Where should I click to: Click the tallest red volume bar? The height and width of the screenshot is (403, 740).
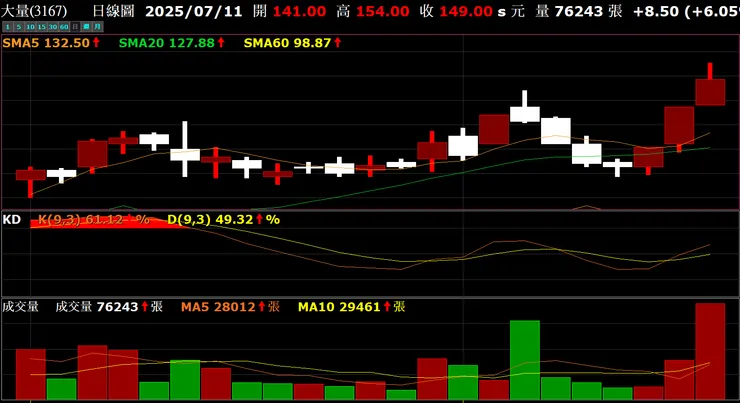pyautogui.click(x=710, y=351)
